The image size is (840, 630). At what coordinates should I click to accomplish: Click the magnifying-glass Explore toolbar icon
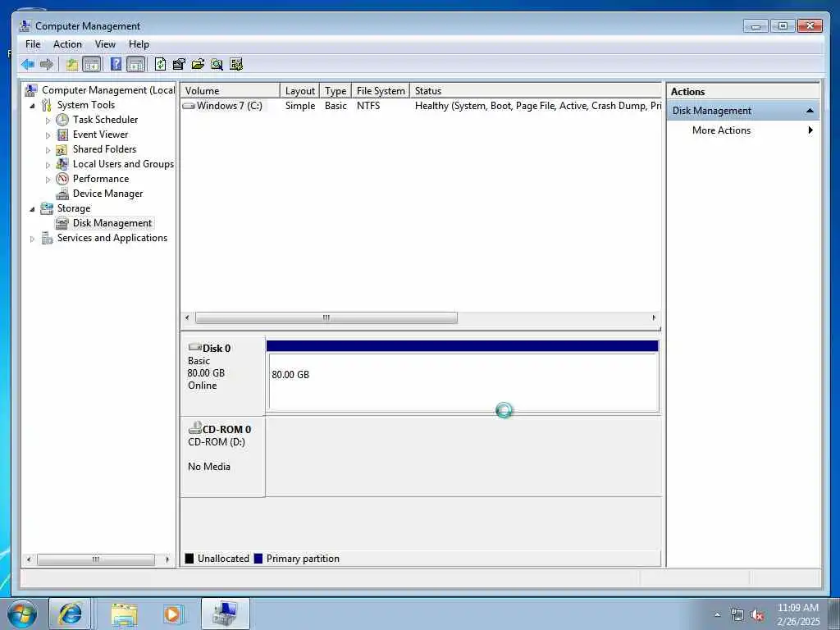(217, 65)
